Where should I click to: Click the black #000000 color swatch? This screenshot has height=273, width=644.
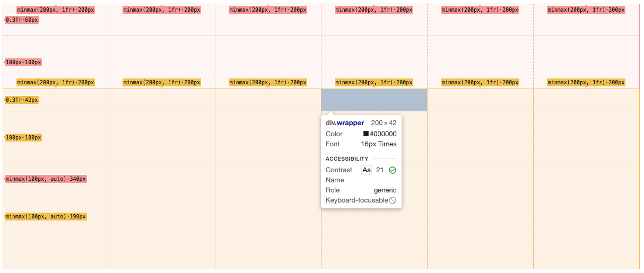pos(366,134)
